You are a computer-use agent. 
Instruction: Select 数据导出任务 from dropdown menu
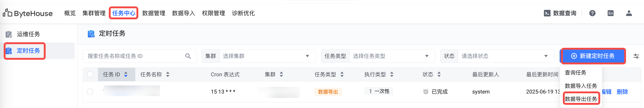point(581,99)
